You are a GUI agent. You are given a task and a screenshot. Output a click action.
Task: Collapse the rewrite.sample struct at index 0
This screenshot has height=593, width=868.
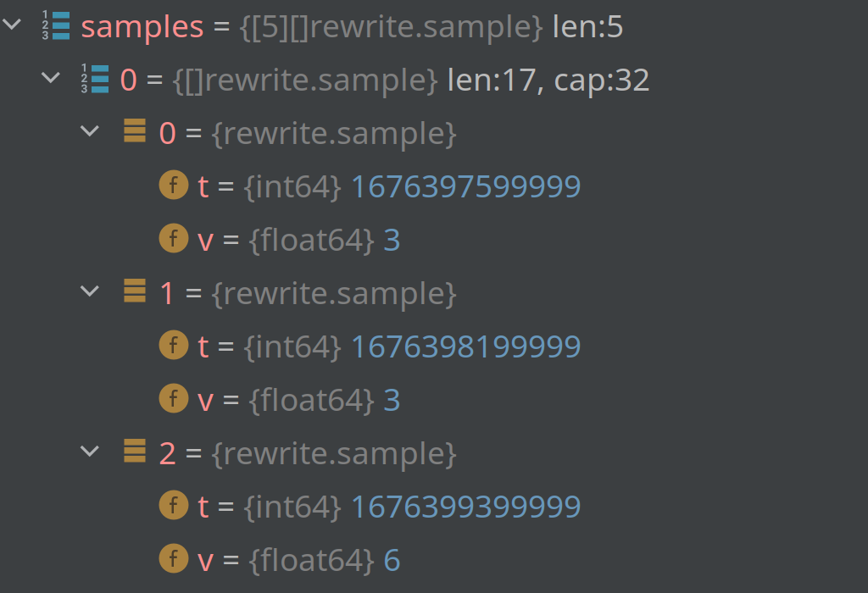90,132
